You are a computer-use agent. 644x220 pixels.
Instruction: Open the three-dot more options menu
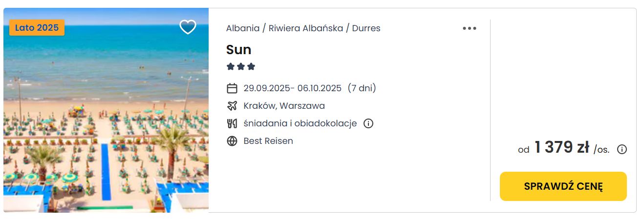(x=469, y=28)
